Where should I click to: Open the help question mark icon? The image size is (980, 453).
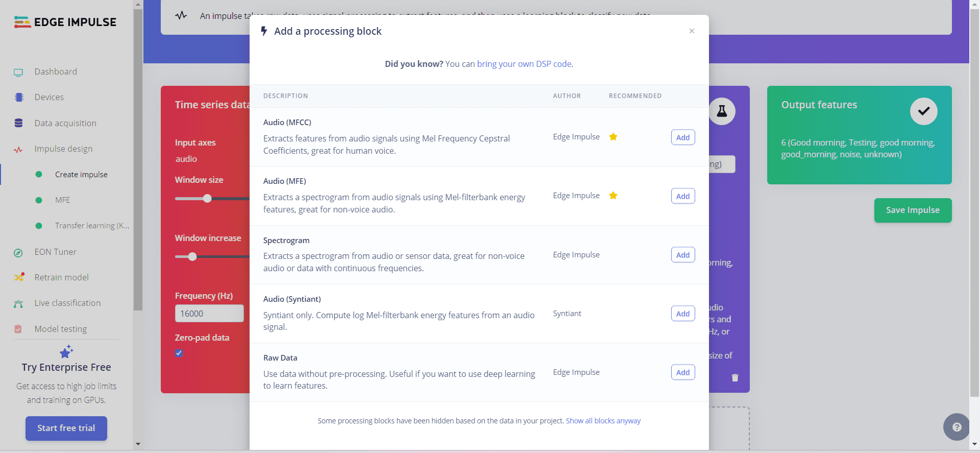click(957, 427)
